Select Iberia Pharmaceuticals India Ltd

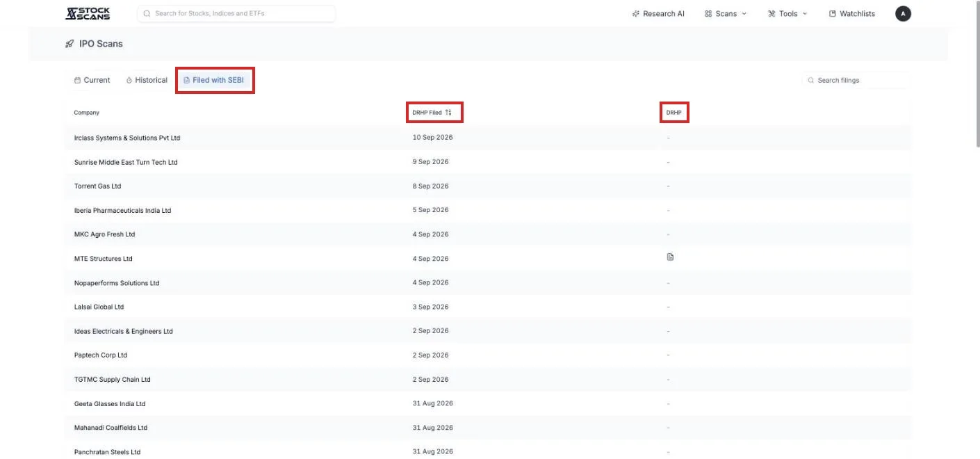122,210
